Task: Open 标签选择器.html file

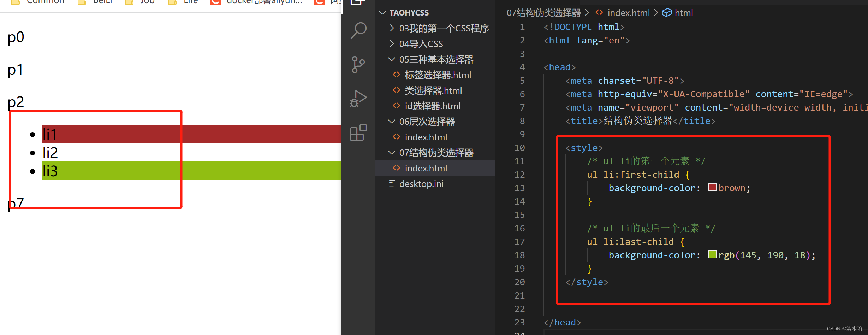Action: tap(438, 75)
